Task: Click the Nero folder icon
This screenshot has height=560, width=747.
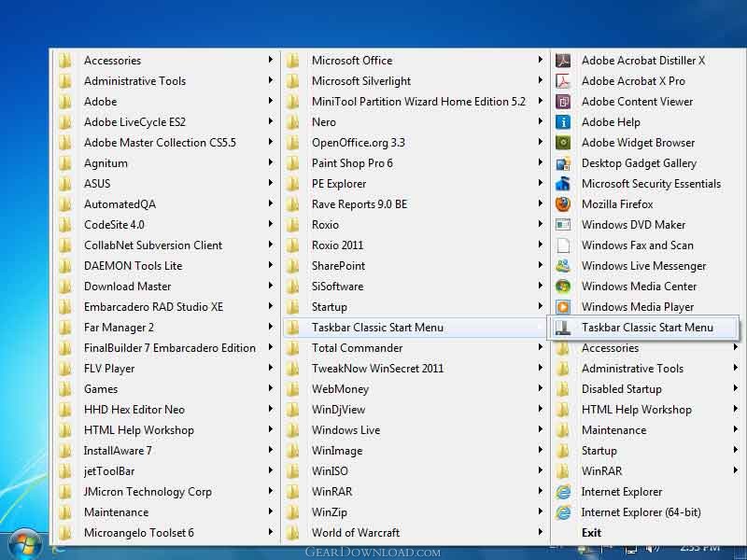Action: click(x=292, y=122)
